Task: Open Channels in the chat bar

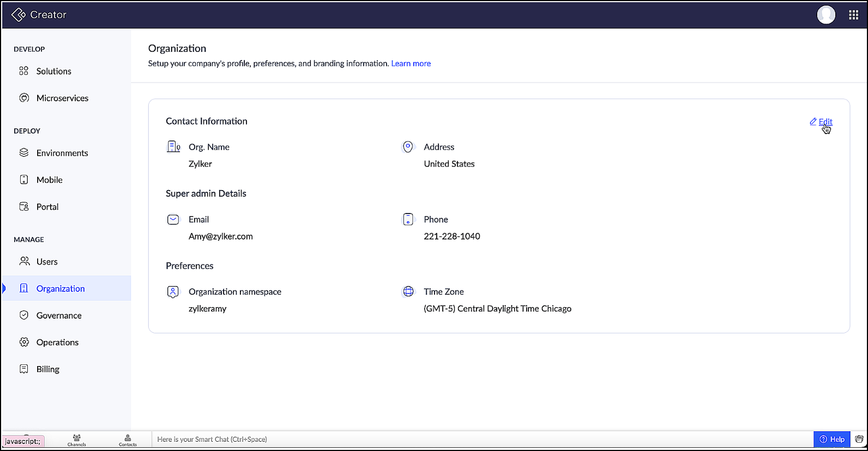Action: tap(77, 440)
